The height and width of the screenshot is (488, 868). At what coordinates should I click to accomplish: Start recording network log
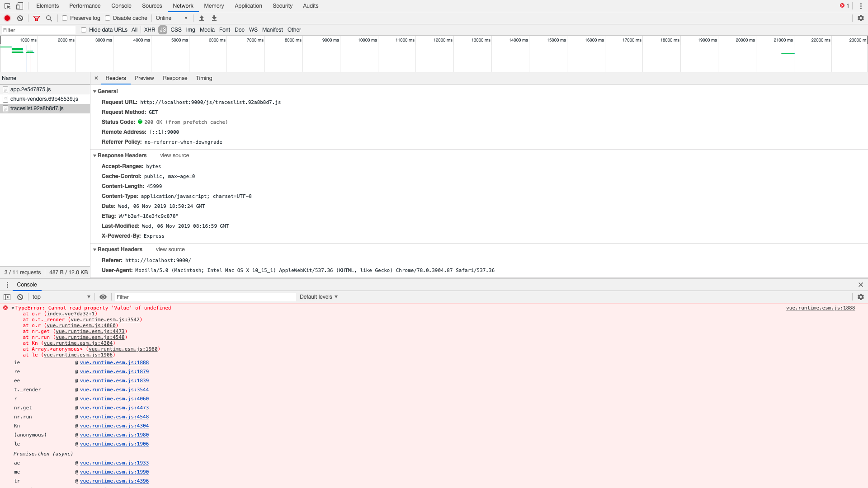coord(7,18)
